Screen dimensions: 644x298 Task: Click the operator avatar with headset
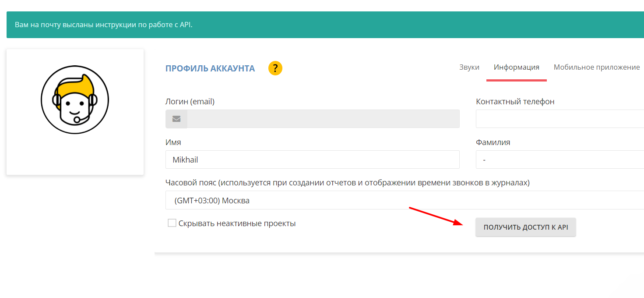point(75,99)
